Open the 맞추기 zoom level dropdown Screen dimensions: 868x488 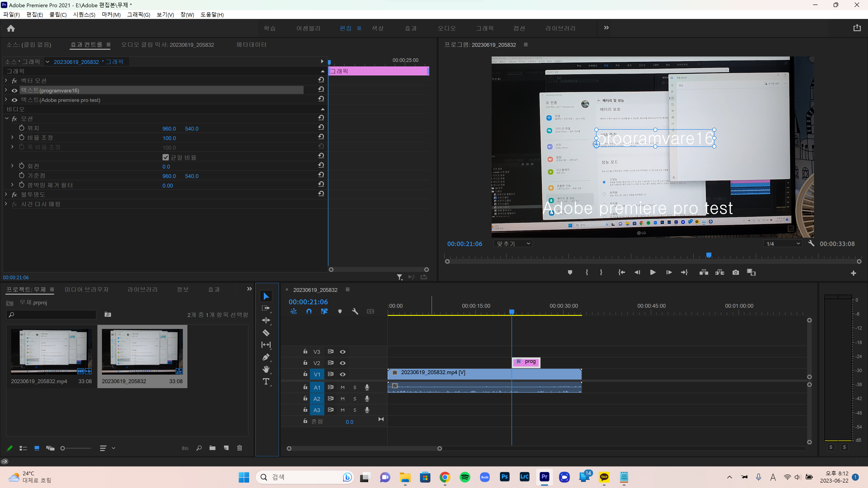513,244
